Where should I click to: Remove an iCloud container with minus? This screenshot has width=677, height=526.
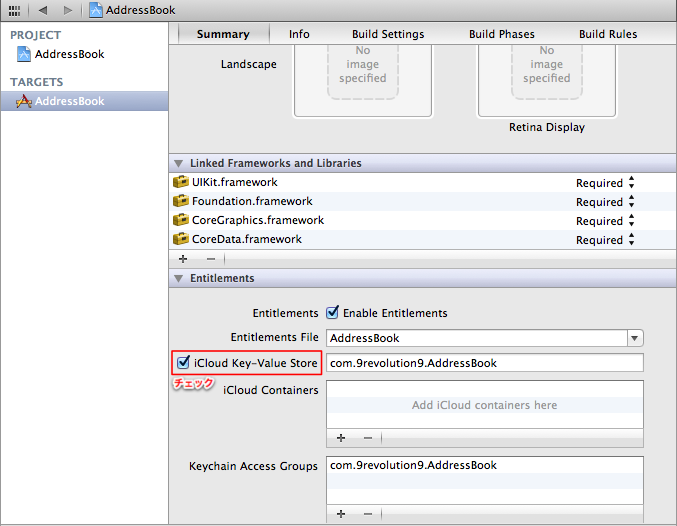(368, 438)
